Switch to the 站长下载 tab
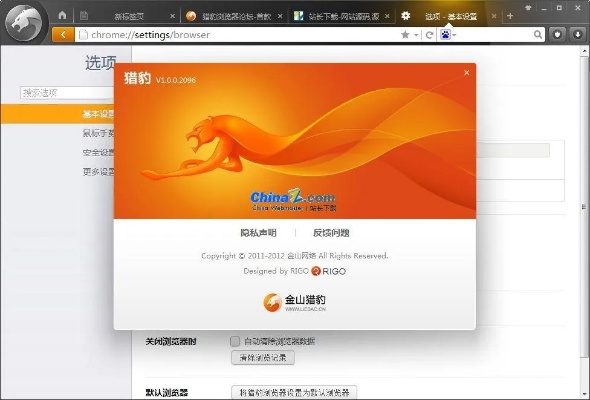 tap(343, 16)
